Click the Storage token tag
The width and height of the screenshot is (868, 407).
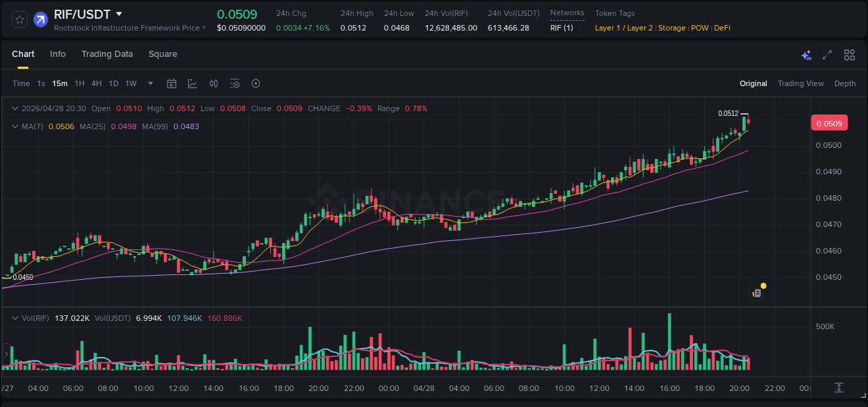(671, 28)
